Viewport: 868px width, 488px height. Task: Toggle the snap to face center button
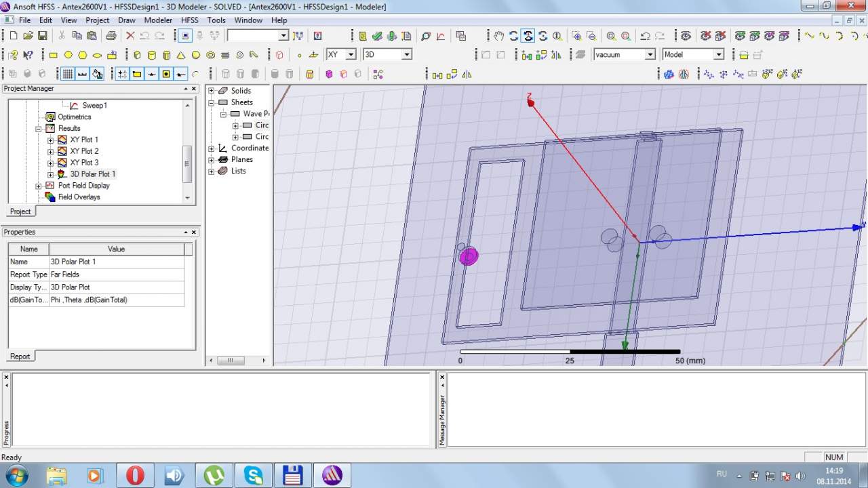pos(166,74)
